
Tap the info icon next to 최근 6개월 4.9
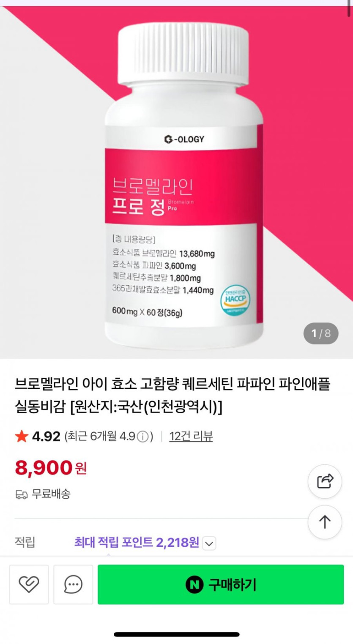tap(143, 437)
